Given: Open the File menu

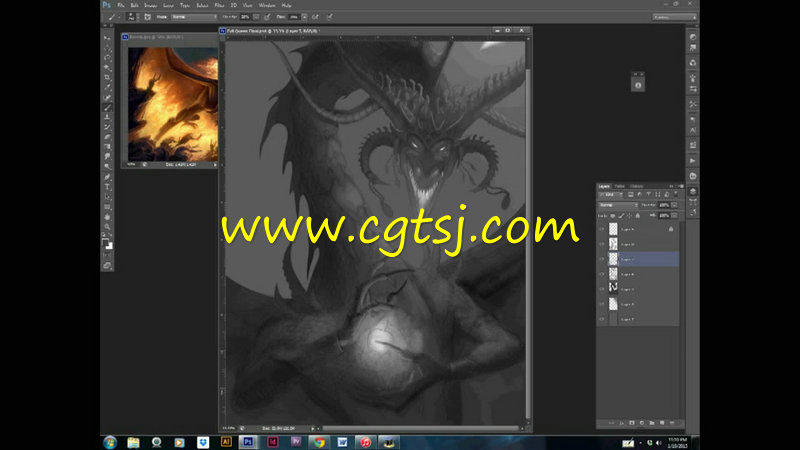Looking at the screenshot, I should pyautogui.click(x=121, y=5).
